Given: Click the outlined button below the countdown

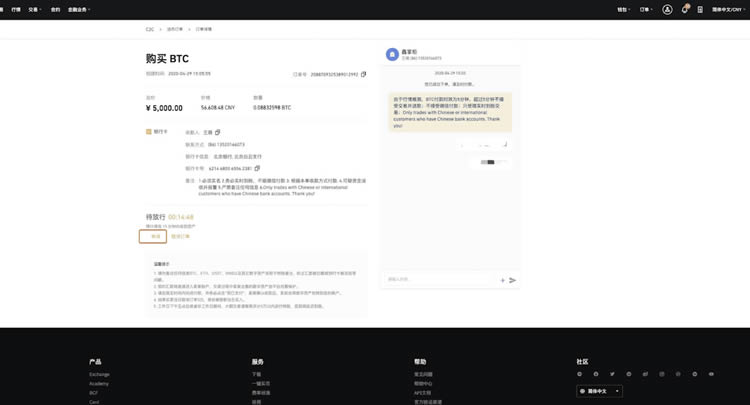Looking at the screenshot, I should (x=153, y=236).
